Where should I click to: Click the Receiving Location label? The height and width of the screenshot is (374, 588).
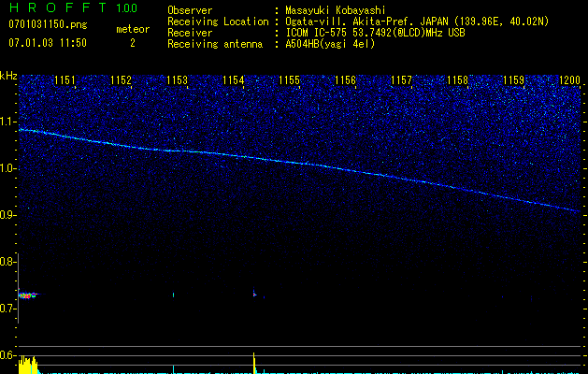coord(218,22)
